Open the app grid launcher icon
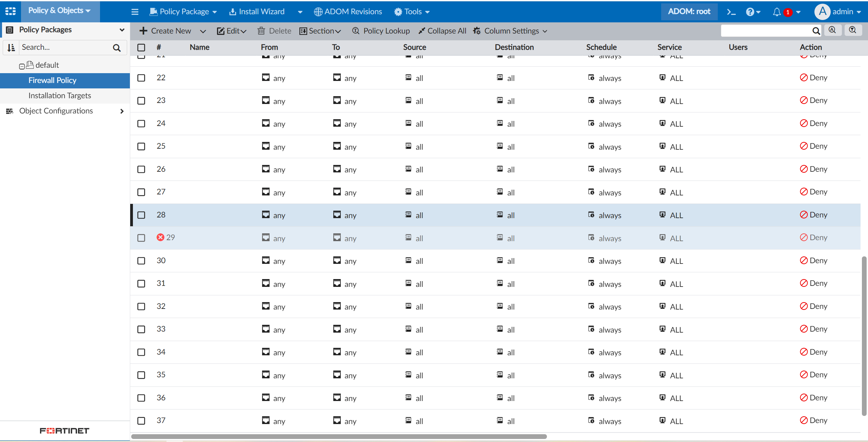868x442 pixels. (x=11, y=11)
